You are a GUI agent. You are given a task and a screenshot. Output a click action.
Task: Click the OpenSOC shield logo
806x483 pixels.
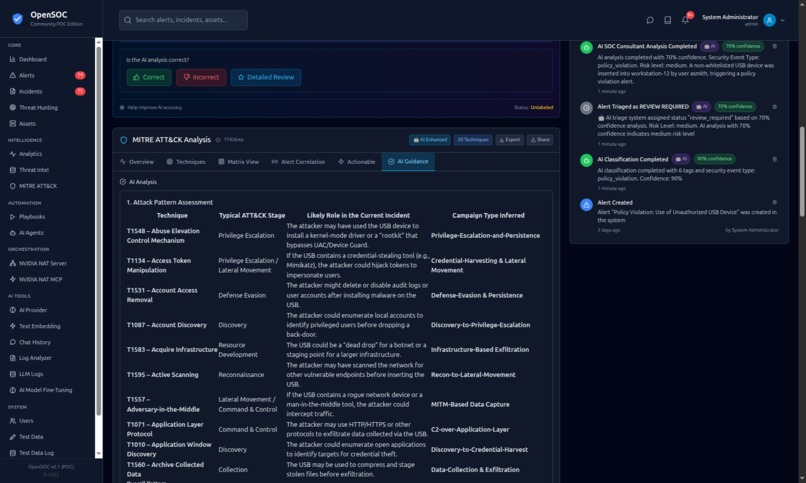(17, 19)
